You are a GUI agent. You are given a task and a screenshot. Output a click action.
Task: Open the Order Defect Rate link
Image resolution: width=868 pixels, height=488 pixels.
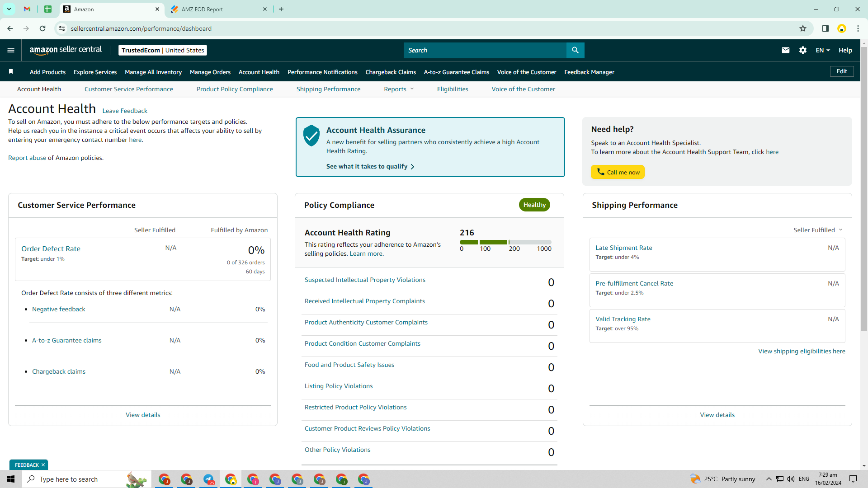[51, 249]
